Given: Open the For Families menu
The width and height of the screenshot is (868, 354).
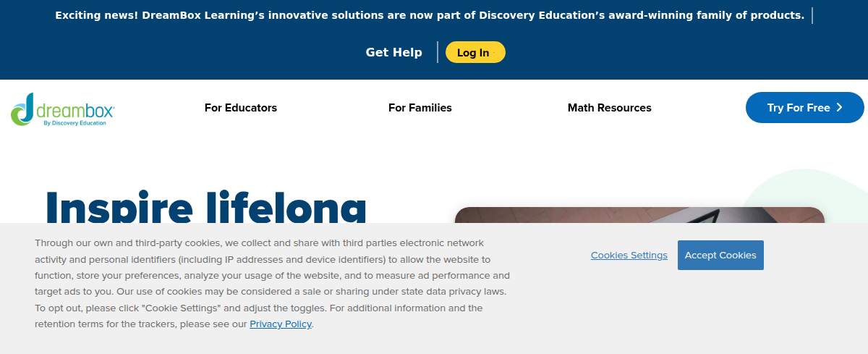Looking at the screenshot, I should pyautogui.click(x=420, y=108).
